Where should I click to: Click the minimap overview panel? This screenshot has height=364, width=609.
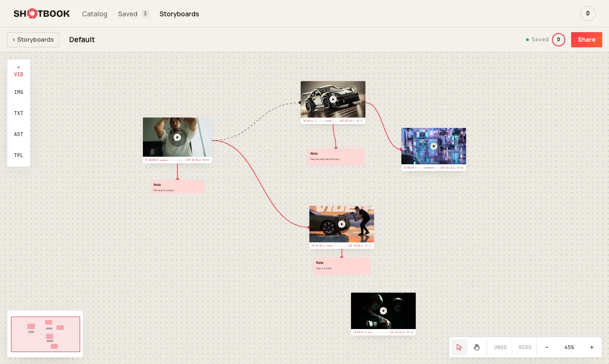[x=45, y=334]
